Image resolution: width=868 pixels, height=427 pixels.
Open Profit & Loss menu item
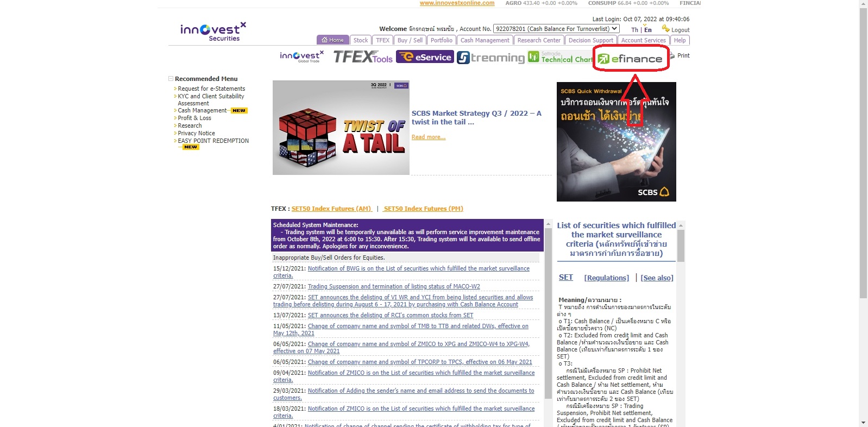194,118
